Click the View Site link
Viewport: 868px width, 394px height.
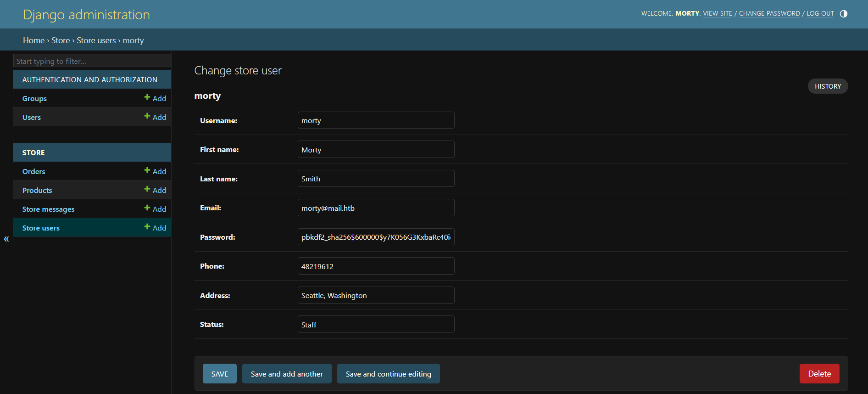point(718,13)
